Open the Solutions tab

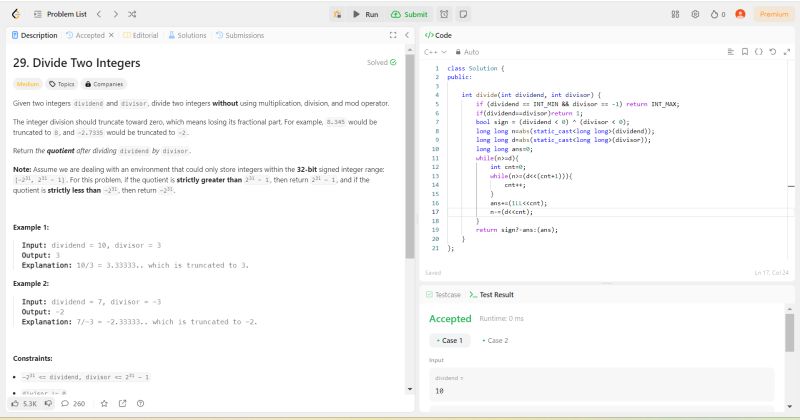pos(187,35)
